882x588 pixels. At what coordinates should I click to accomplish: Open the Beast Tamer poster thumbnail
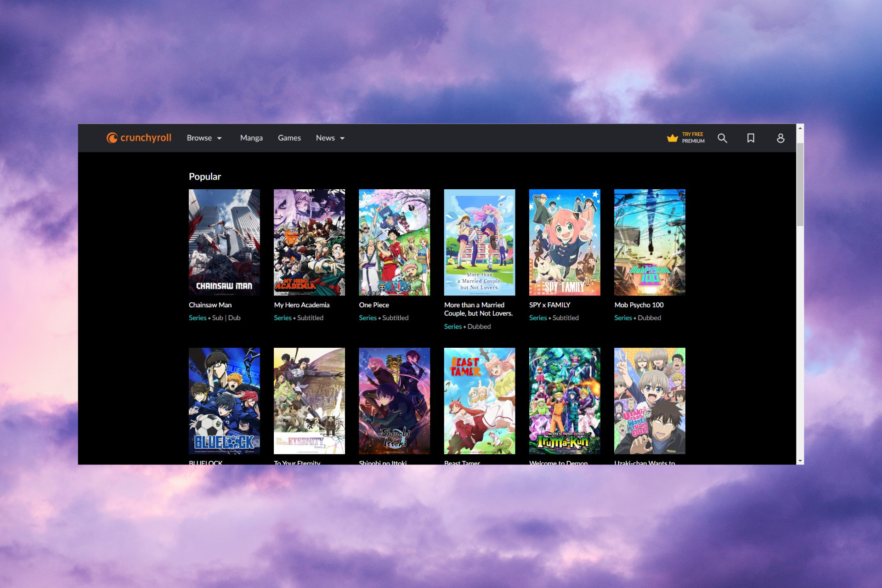(x=480, y=401)
